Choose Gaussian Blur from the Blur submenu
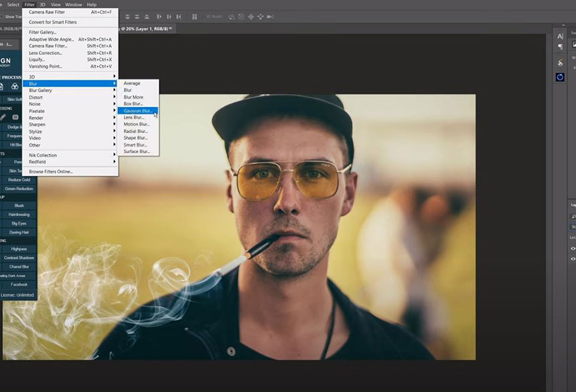576x392 pixels. (x=137, y=110)
